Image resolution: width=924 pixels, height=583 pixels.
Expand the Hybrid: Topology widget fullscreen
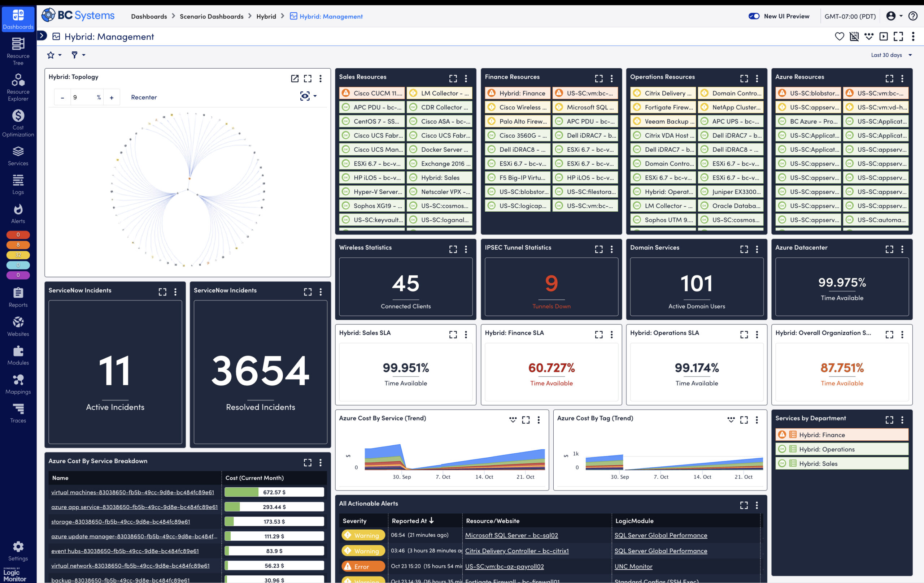coord(308,78)
